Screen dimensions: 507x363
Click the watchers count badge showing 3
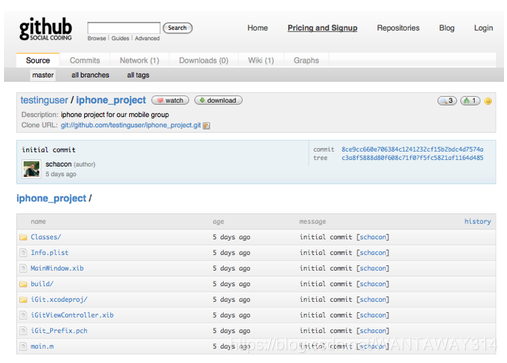tap(447, 101)
